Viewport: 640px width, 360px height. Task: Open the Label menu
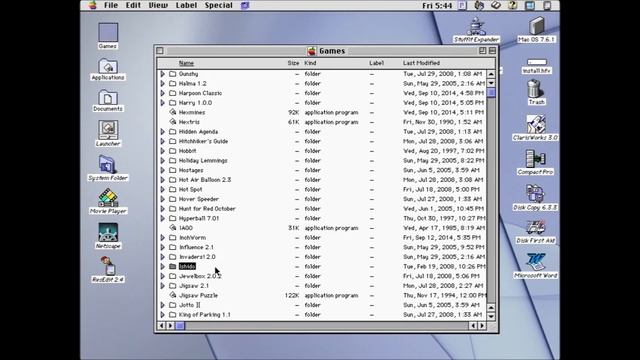point(186,5)
